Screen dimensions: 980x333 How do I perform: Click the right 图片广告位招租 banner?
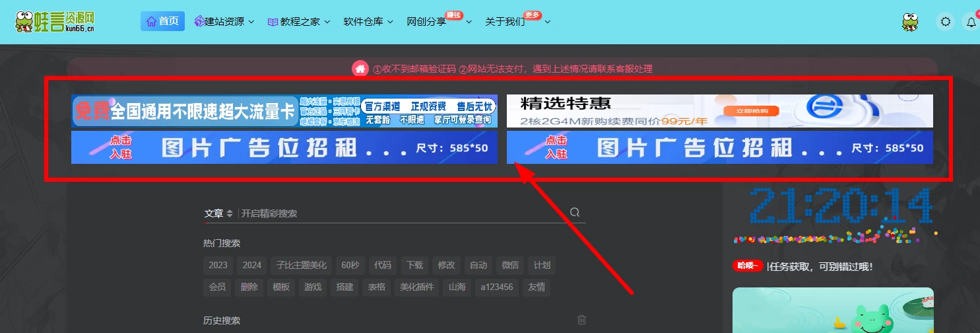point(720,147)
